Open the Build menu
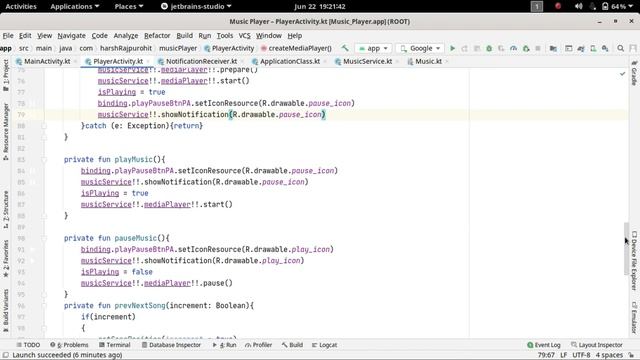This screenshot has height=360, width=640. point(184,36)
